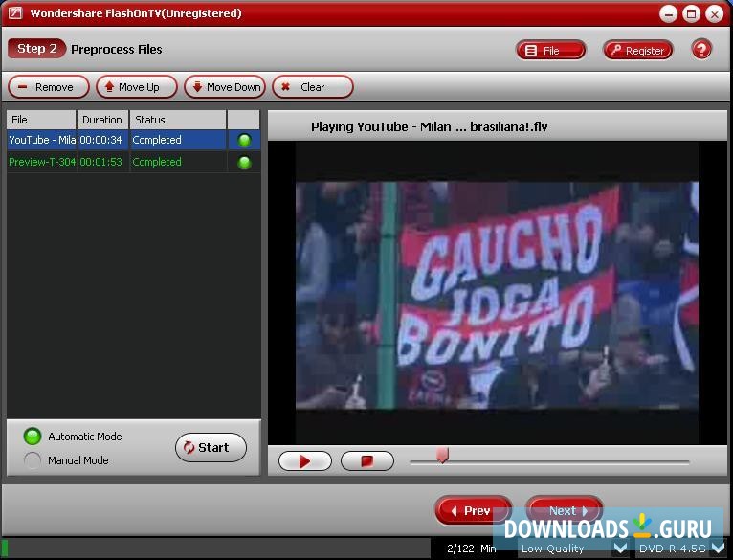Viewport: 733px width, 560px height.
Task: Click the FlashOnTV app icon in title bar
Action: click(15, 12)
